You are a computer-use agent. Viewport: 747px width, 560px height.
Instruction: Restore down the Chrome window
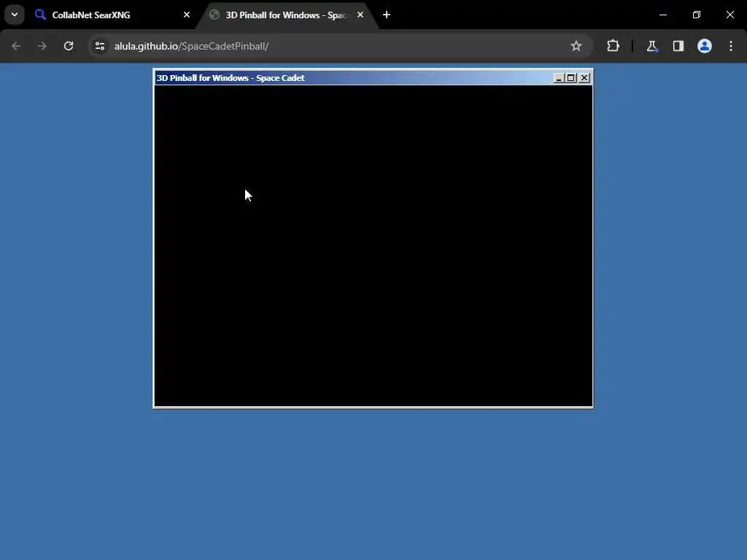coord(697,15)
